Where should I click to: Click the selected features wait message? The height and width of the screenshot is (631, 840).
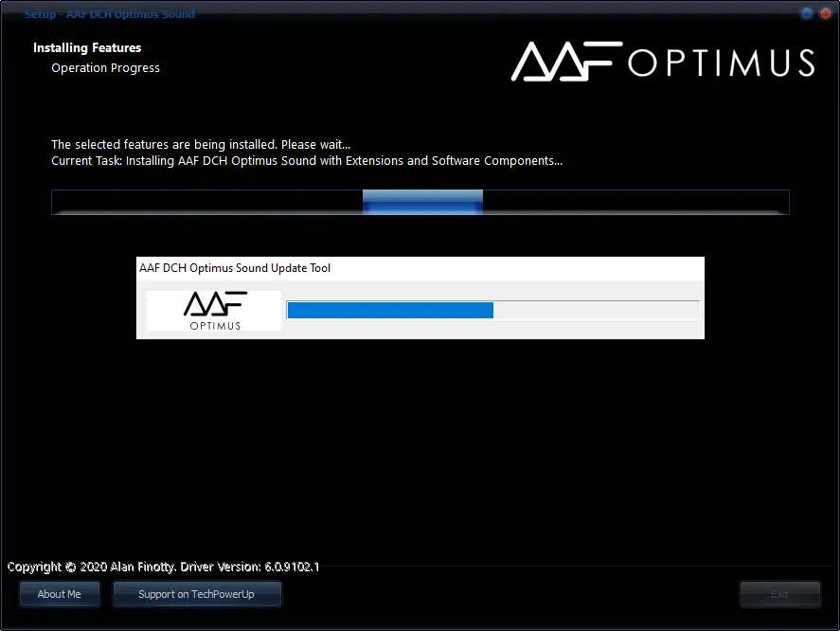click(x=202, y=144)
